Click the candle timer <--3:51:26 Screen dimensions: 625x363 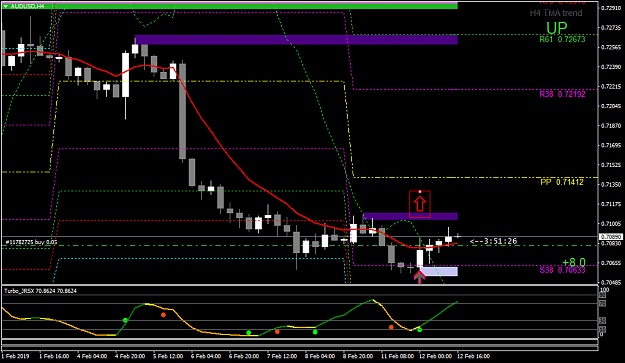pyautogui.click(x=493, y=241)
